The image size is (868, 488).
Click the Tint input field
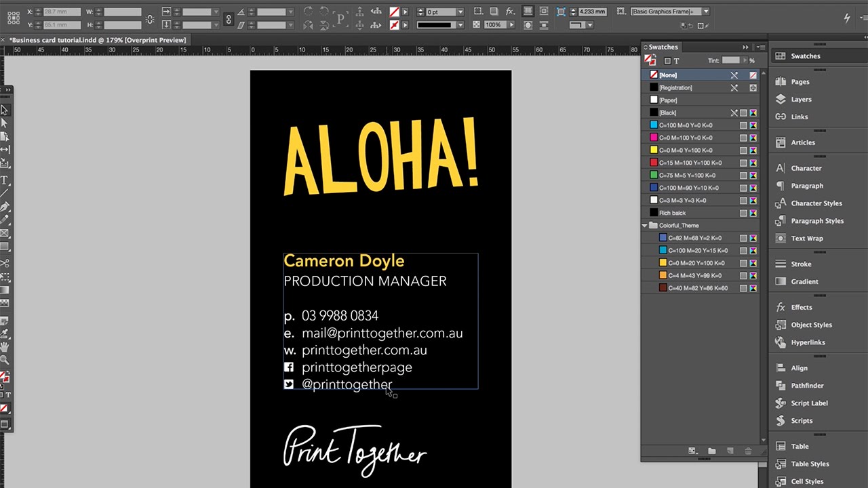tap(731, 61)
